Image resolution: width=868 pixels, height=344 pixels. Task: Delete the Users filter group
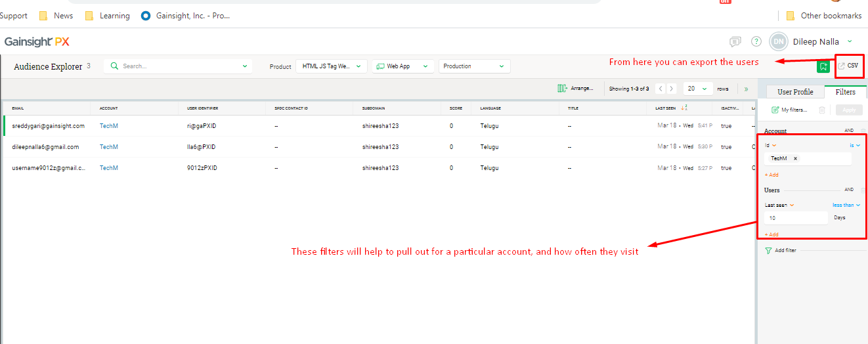(x=863, y=190)
